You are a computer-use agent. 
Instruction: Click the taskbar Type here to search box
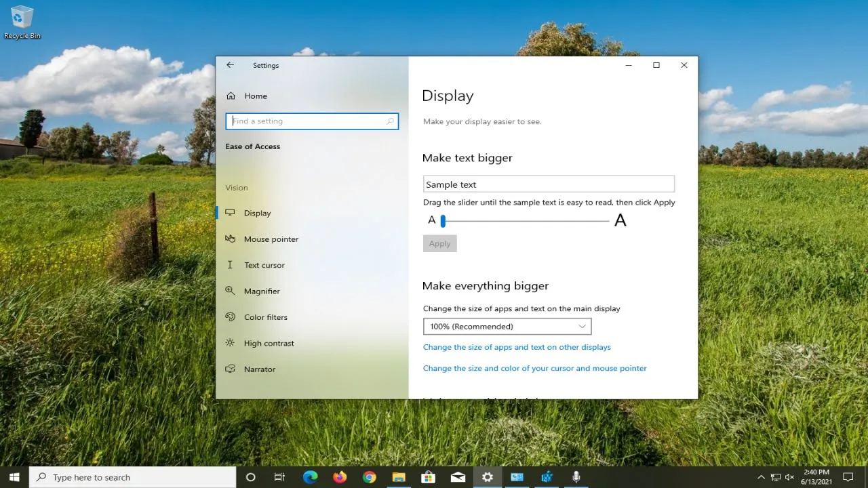point(133,477)
